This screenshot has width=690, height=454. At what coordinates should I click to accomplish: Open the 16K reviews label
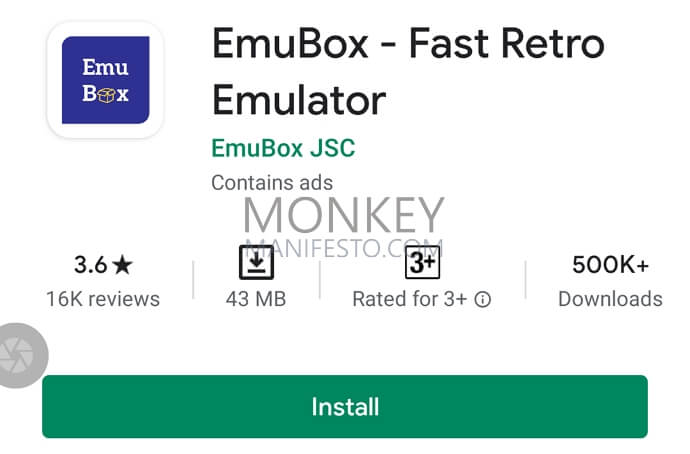[x=103, y=299]
